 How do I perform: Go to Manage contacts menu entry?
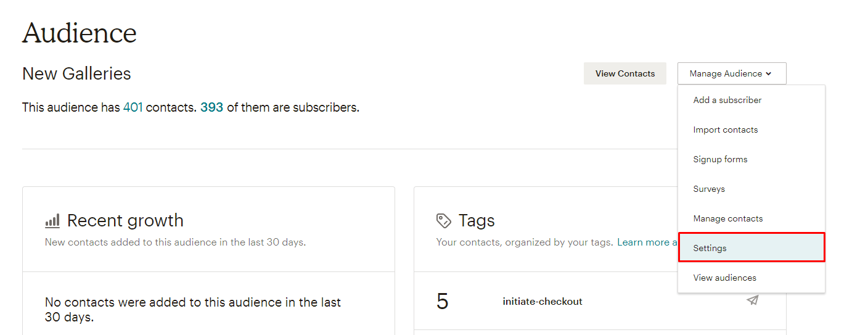pyautogui.click(x=728, y=218)
